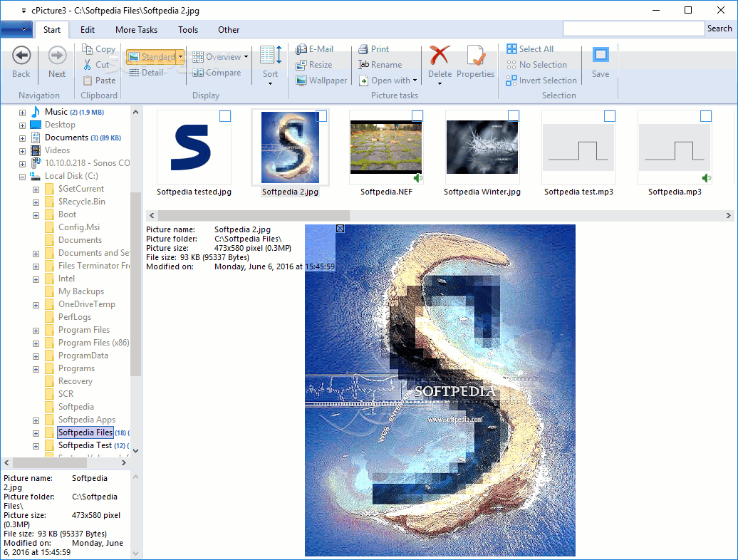Select the Softpedia Test folder
The width and height of the screenshot is (738, 560).
click(x=85, y=445)
